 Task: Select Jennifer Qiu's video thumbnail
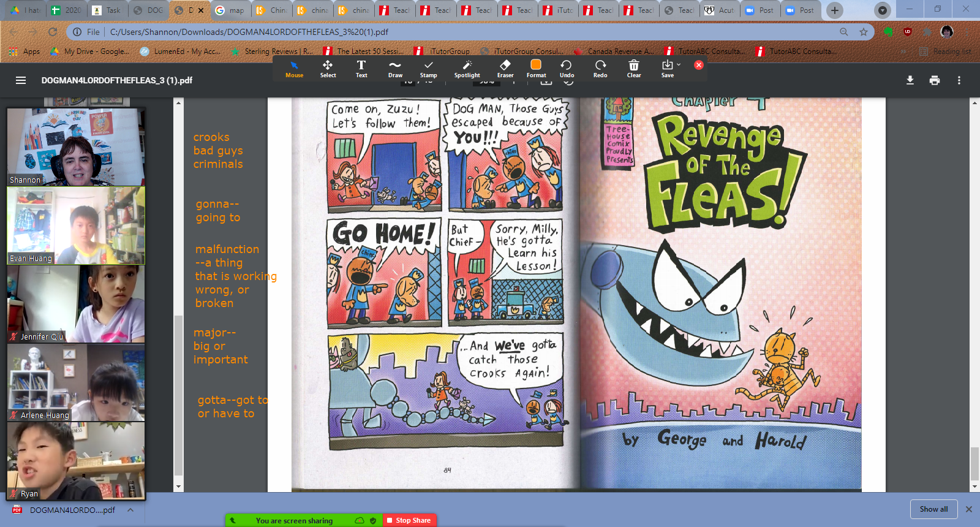tap(76, 304)
